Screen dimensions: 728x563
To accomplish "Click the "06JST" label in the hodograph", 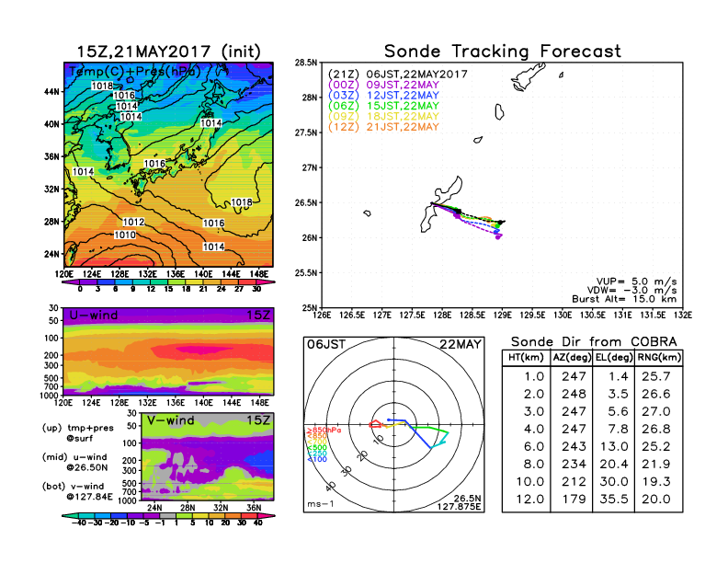I will click(x=326, y=344).
